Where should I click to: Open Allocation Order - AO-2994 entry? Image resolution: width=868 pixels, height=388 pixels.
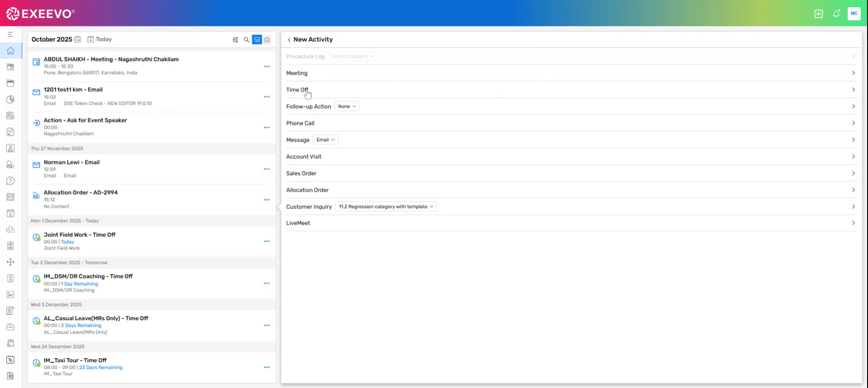[x=81, y=193]
